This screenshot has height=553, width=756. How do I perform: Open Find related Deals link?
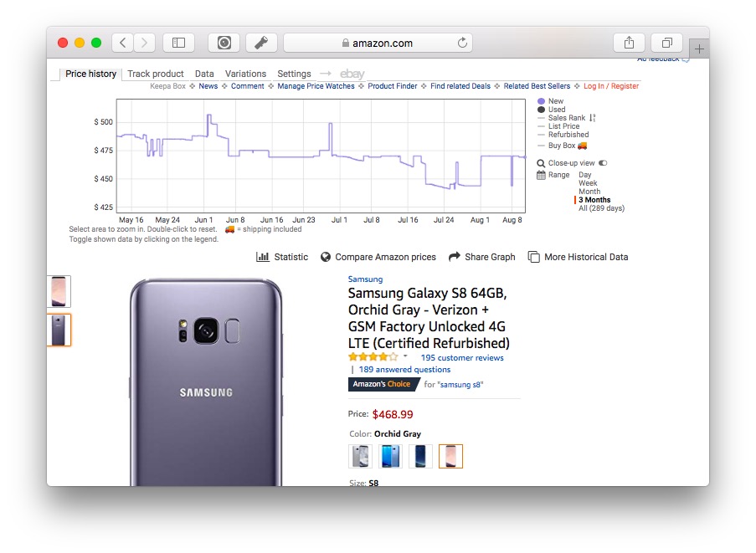click(460, 86)
